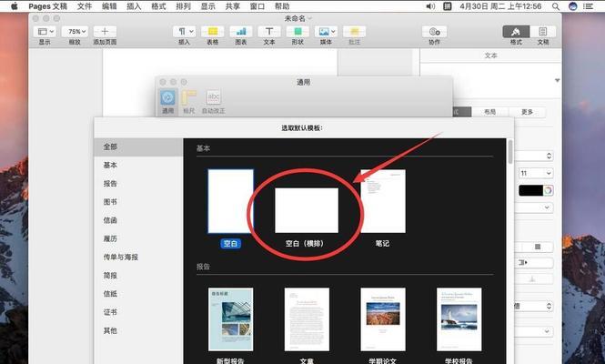The width and height of the screenshot is (605, 364).
Task: Choose the 空白 blank template thumbnail
Action: coord(231,201)
